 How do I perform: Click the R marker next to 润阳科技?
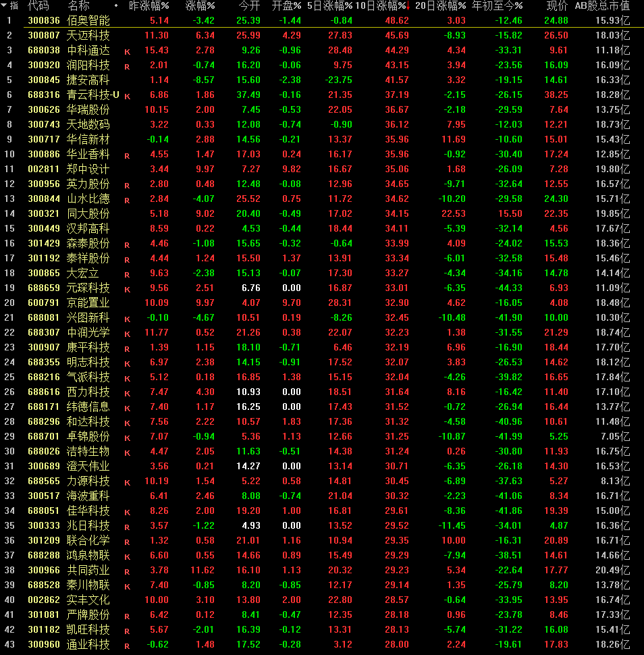[128, 67]
